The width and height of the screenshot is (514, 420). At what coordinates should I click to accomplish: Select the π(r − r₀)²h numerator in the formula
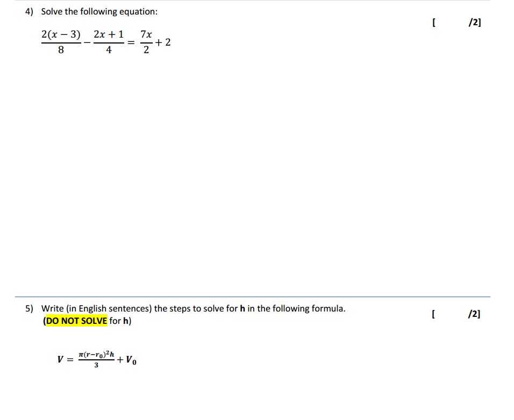pos(95,354)
